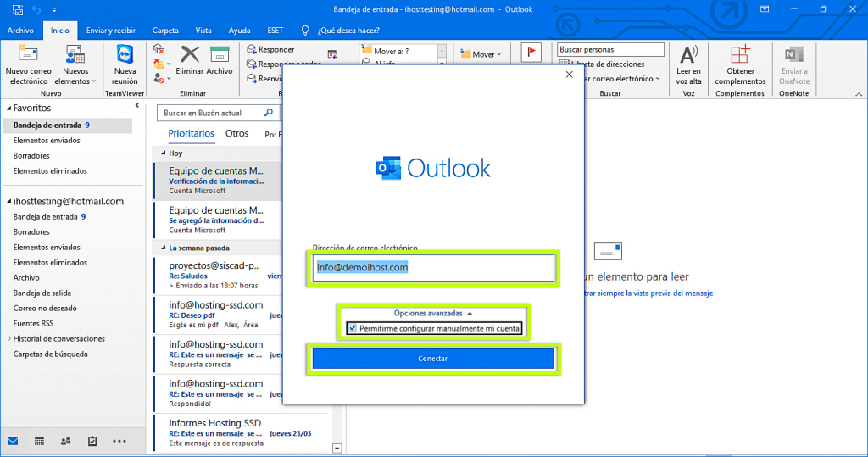Open Leer en voz alta
Viewport: 868px width, 457px height.
[688, 56]
